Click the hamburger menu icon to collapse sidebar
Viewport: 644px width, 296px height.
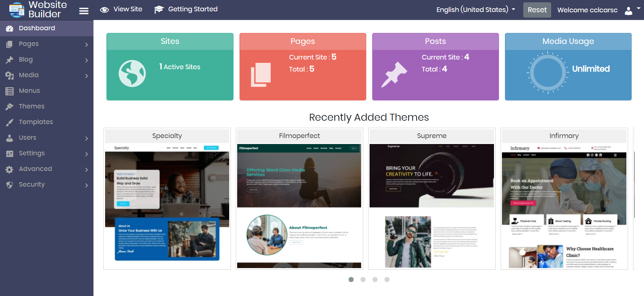(83, 11)
